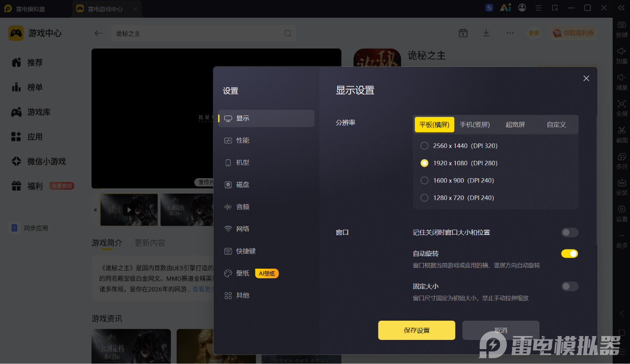Click the 安装 APK install icon
Screen dimensions: 630x364
pos(622,183)
